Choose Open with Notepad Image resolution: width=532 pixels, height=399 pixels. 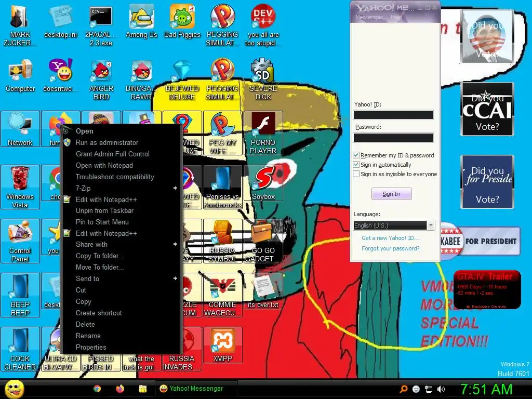click(x=122, y=165)
